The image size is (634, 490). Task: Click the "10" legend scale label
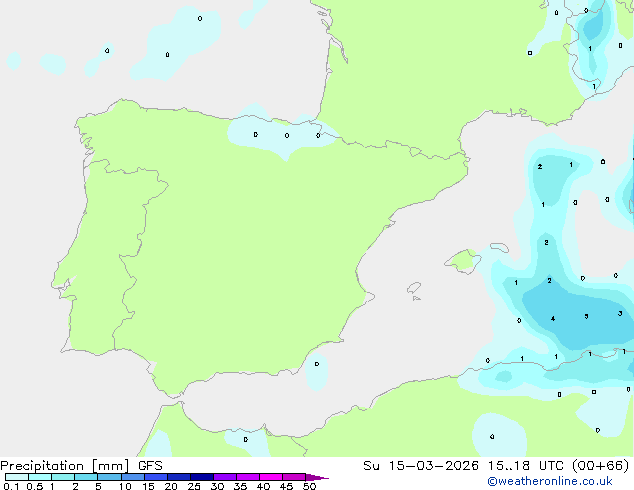[125, 486]
